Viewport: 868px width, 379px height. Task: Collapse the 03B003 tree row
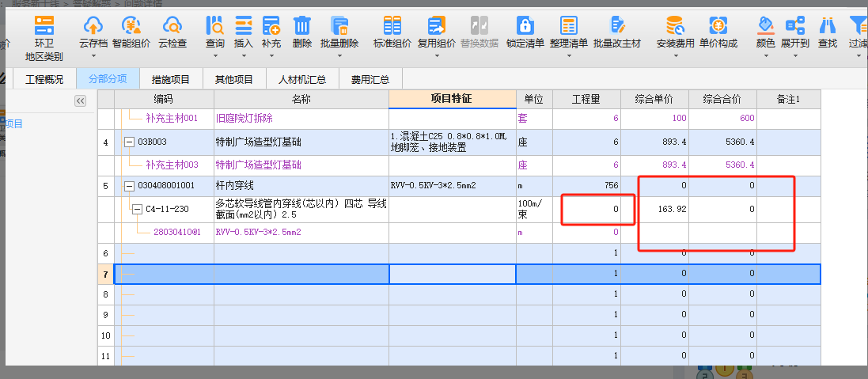130,142
